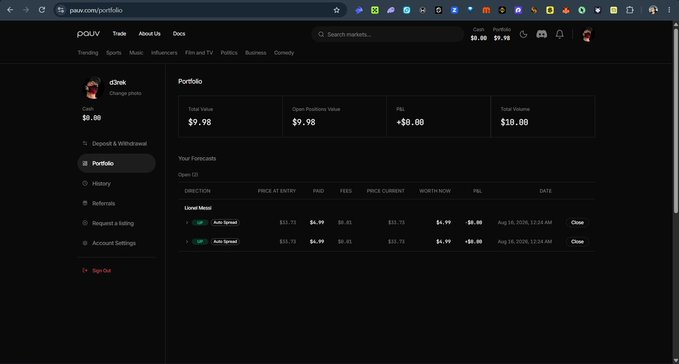The width and height of the screenshot is (679, 364).
Task: Select the Sports category
Action: (x=113, y=53)
